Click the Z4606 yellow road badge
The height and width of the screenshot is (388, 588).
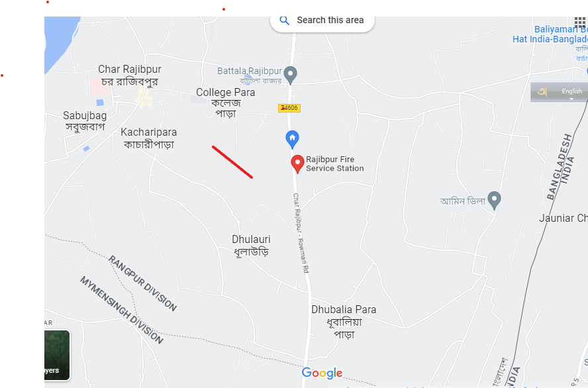pyautogui.click(x=289, y=108)
